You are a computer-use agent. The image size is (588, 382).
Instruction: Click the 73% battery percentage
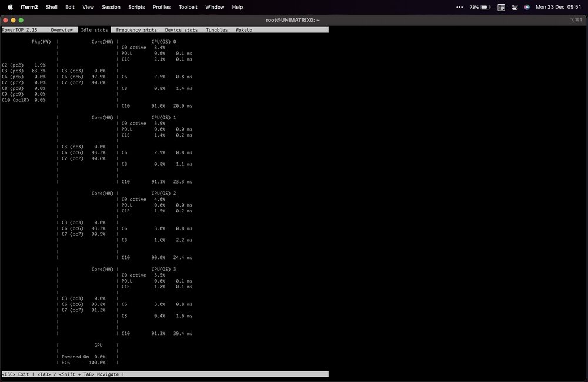(x=474, y=7)
